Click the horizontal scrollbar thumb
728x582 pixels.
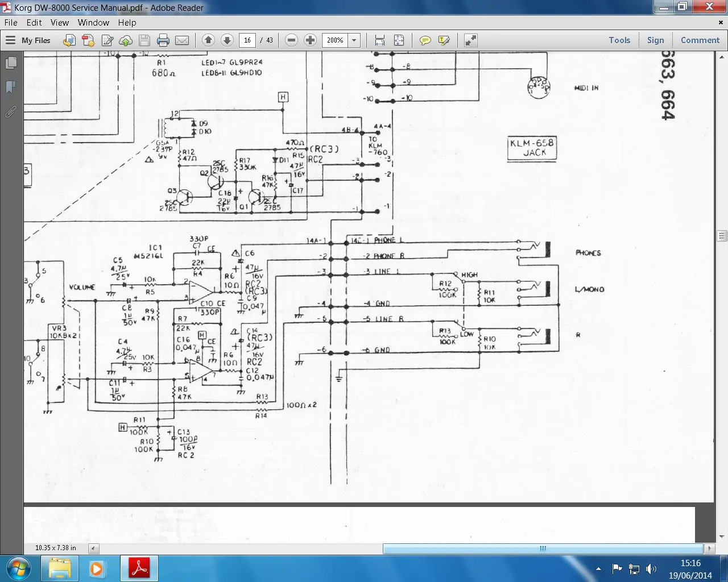tap(543, 548)
